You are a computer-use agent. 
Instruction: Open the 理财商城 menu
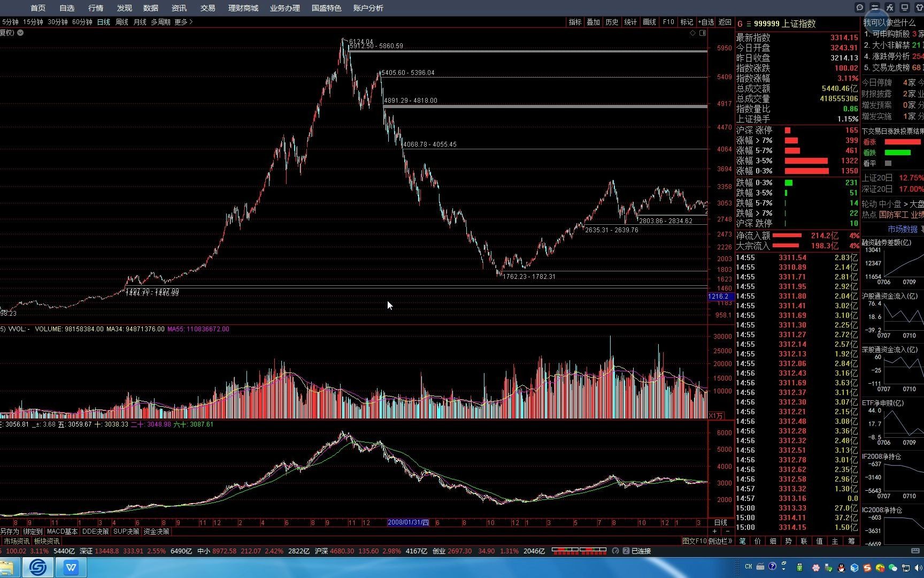pyautogui.click(x=243, y=8)
